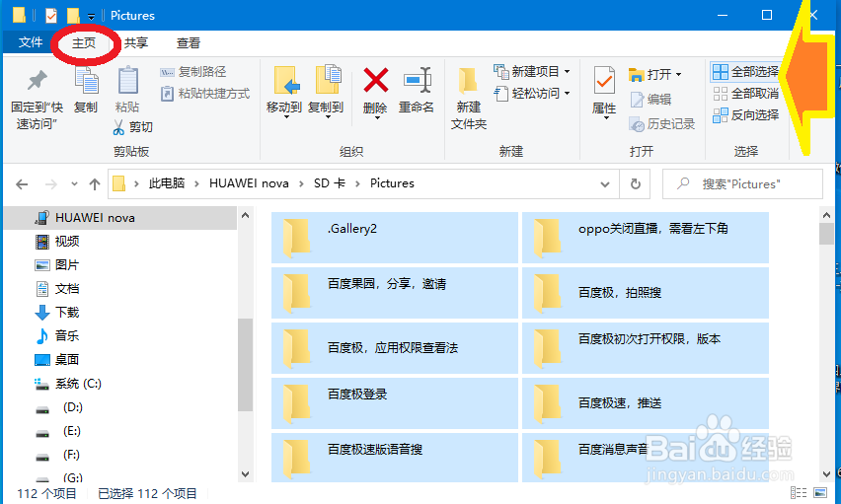Expand the chevron after HUAWEI nova in path

click(301, 183)
